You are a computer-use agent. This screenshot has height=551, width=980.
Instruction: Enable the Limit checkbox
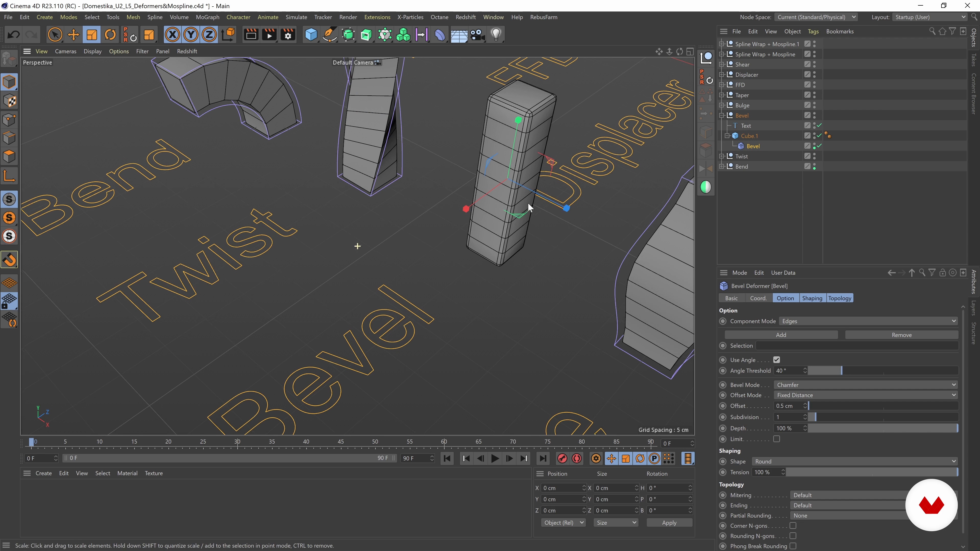point(776,439)
